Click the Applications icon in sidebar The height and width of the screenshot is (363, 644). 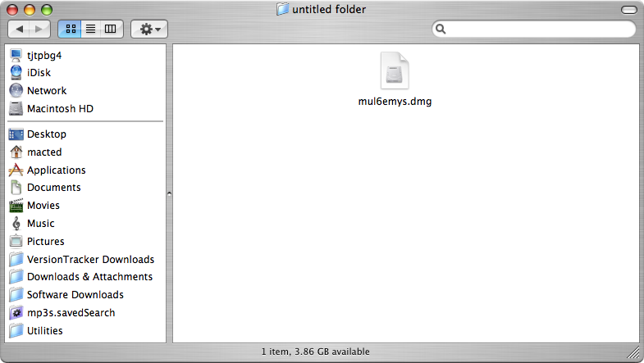[x=16, y=170]
